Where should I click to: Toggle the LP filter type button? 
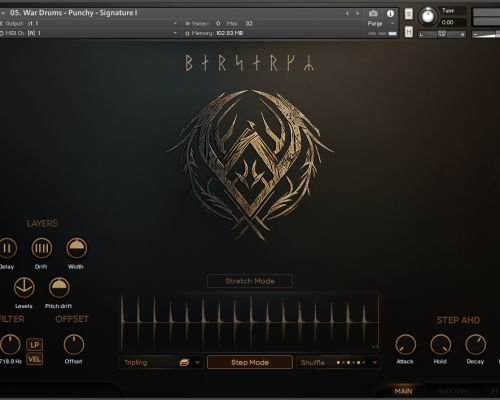tap(35, 345)
